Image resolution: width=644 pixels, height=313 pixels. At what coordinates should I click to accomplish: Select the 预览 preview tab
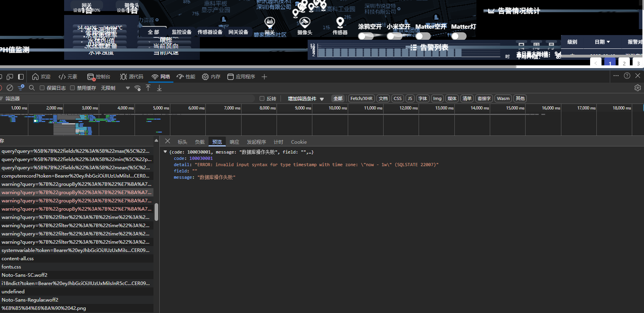(x=217, y=142)
